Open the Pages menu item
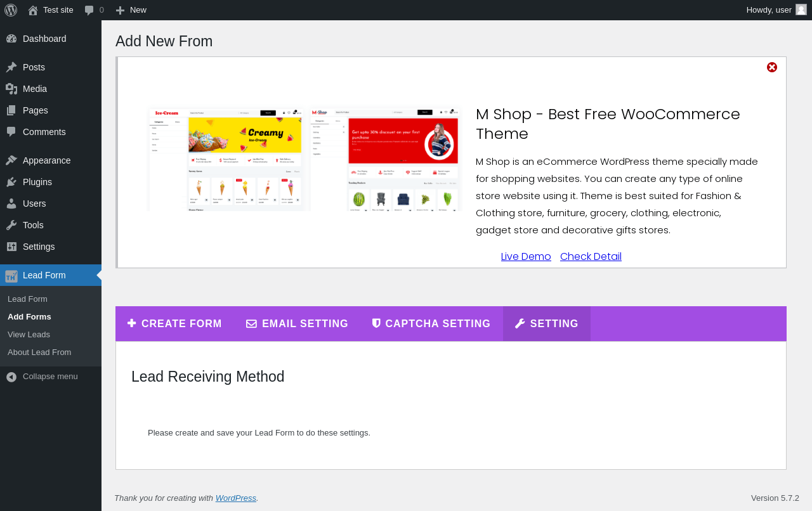The image size is (812, 511). (51, 110)
